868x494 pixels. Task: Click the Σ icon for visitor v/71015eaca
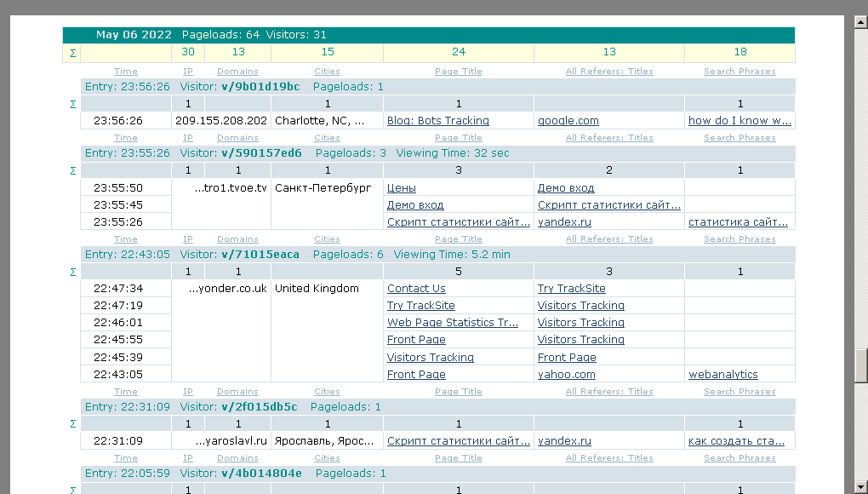pos(72,272)
